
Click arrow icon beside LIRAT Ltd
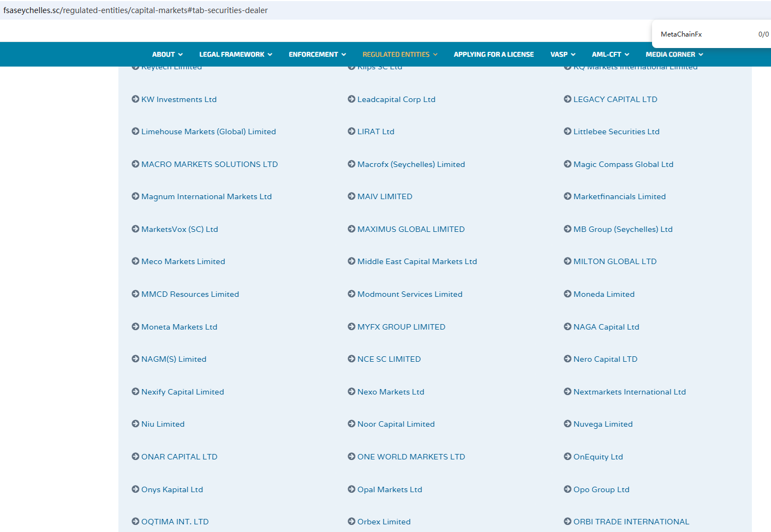(x=351, y=131)
